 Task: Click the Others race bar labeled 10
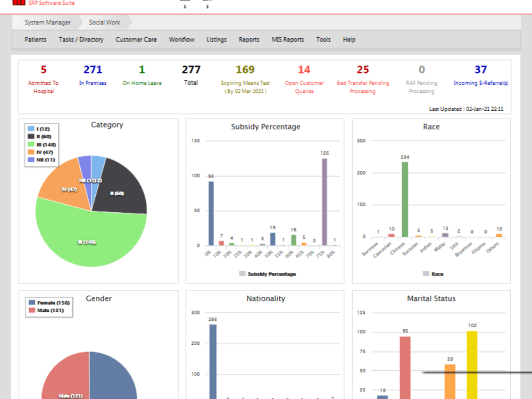pyautogui.click(x=499, y=235)
